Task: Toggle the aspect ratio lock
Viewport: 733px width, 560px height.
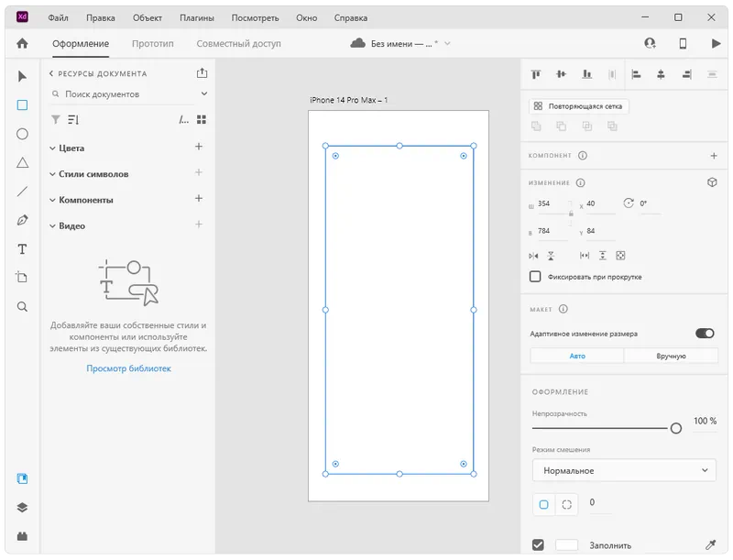Action: pyautogui.click(x=571, y=214)
